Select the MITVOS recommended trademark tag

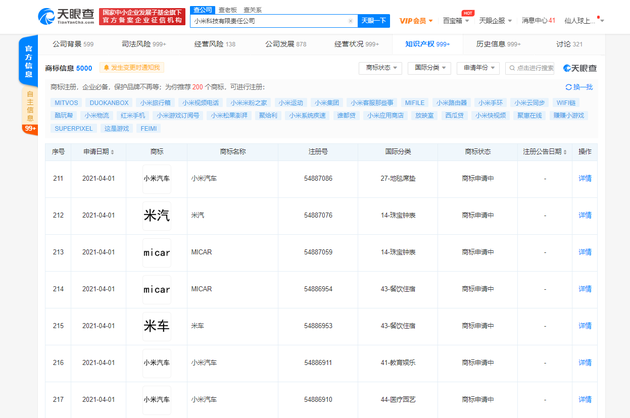[x=66, y=103]
